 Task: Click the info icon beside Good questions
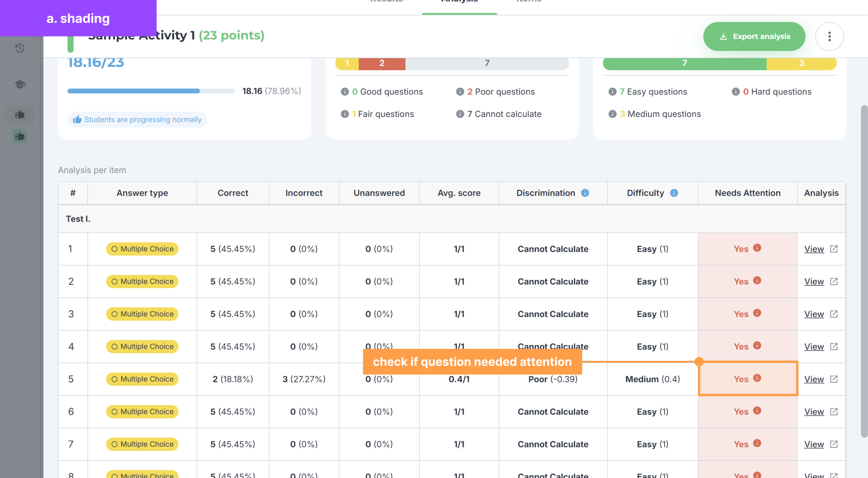click(344, 92)
